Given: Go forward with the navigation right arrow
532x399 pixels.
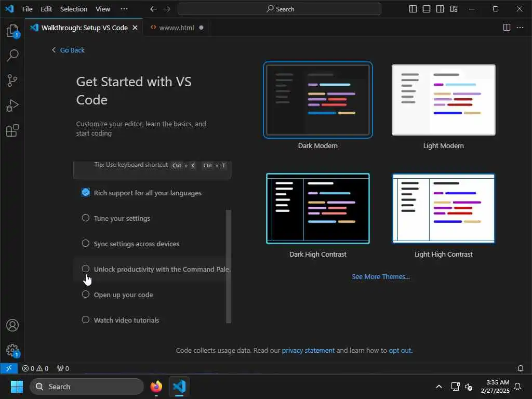Looking at the screenshot, I should click(x=167, y=9).
